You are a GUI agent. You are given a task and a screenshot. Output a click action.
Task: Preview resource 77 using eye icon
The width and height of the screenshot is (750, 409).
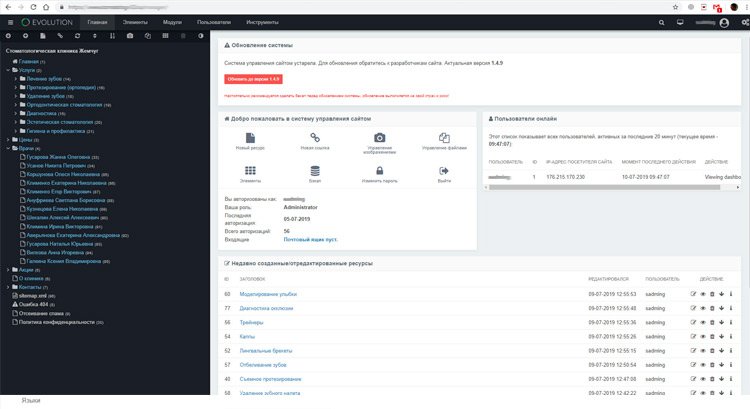(x=703, y=309)
